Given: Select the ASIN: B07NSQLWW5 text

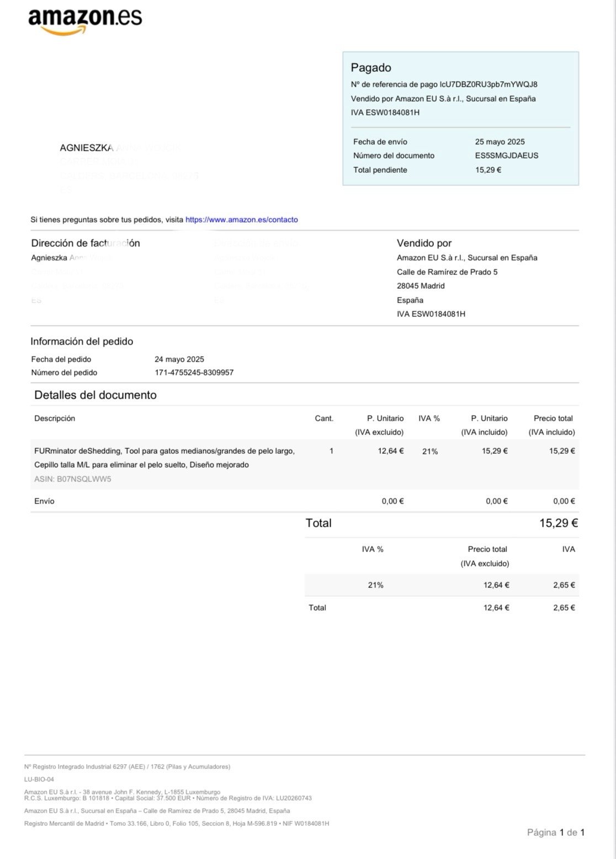Looking at the screenshot, I should (73, 479).
